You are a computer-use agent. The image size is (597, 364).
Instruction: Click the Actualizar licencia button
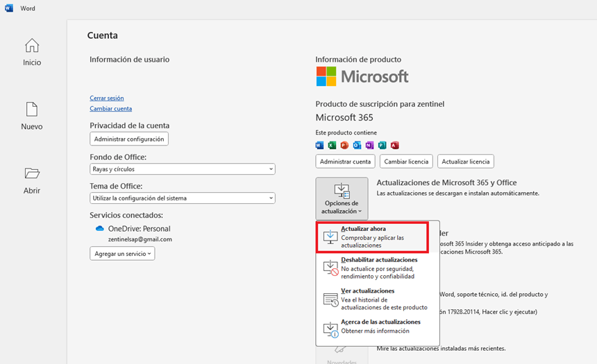(x=466, y=162)
